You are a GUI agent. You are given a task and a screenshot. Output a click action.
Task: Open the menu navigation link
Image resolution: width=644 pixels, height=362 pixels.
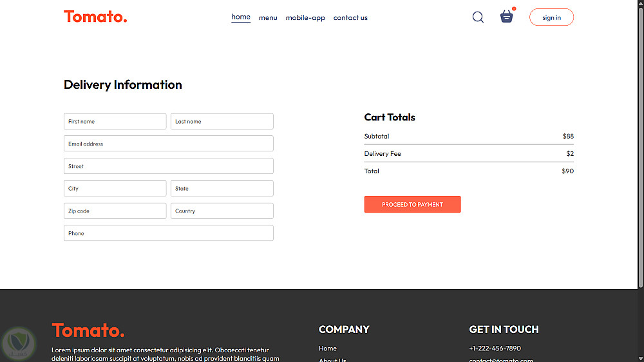click(x=268, y=18)
